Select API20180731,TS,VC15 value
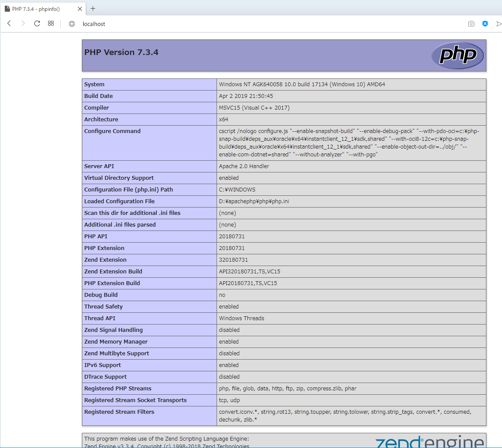502x448 pixels. [248, 283]
